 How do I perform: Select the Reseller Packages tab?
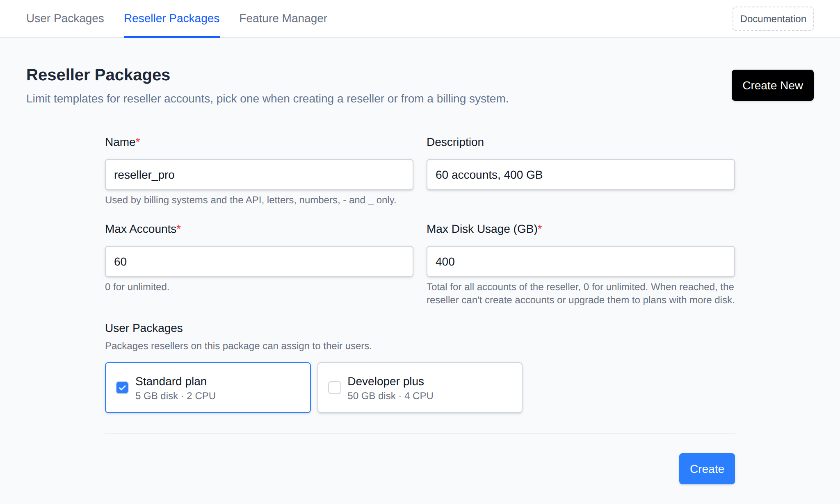171,18
